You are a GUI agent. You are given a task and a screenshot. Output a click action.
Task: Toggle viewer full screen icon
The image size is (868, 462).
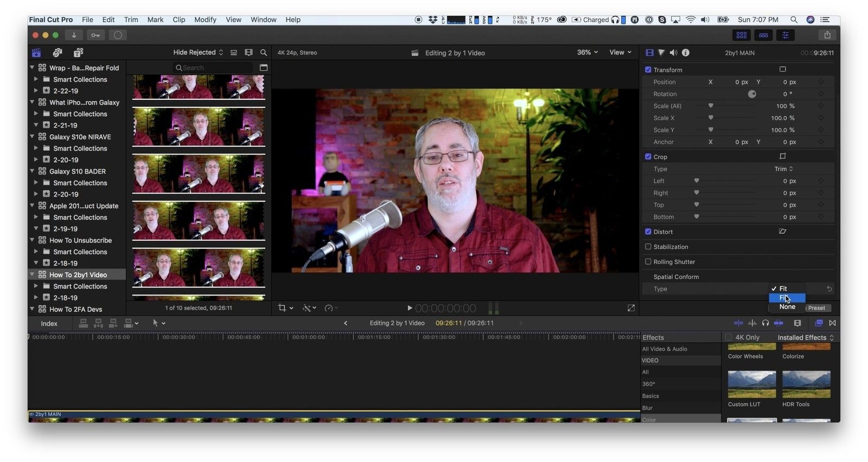click(631, 308)
